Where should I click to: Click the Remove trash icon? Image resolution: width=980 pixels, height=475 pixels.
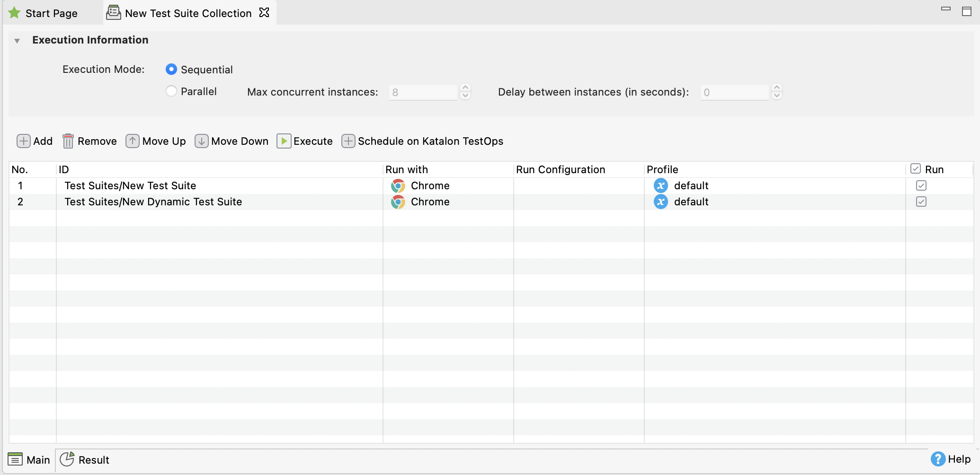pyautogui.click(x=68, y=141)
